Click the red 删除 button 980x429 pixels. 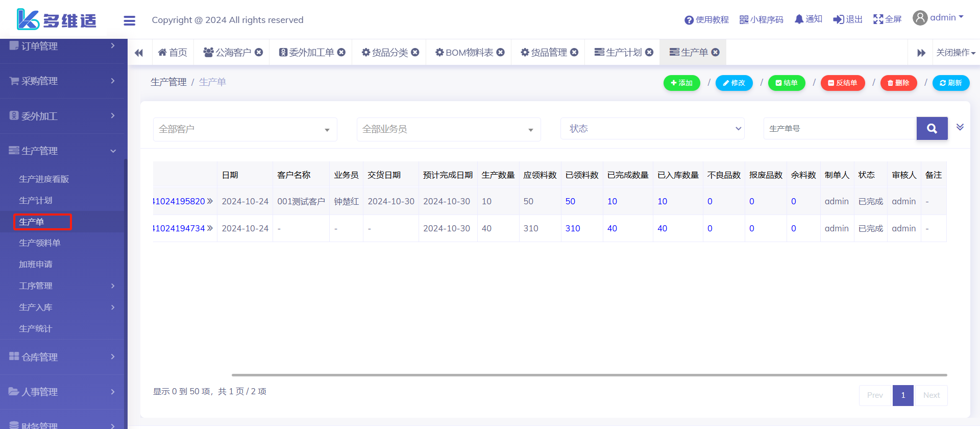tap(898, 83)
